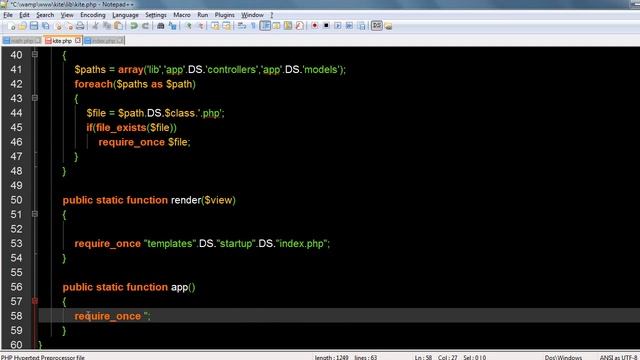Click the Zoom Out icon
This screenshot has width=640, height=360.
200,26
